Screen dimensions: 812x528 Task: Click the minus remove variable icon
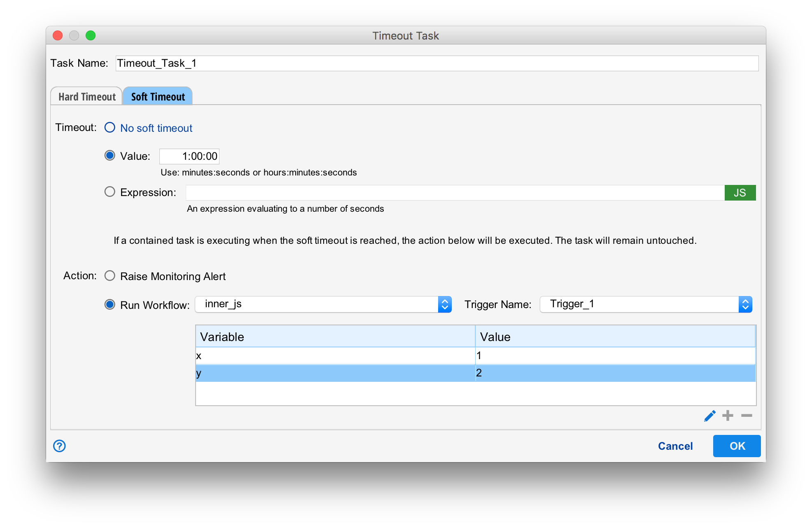[747, 416]
